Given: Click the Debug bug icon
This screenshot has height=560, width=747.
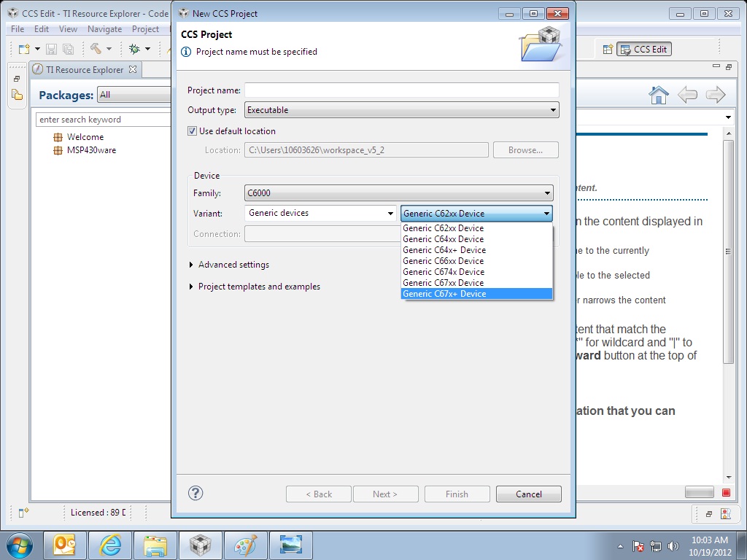Looking at the screenshot, I should (x=134, y=49).
